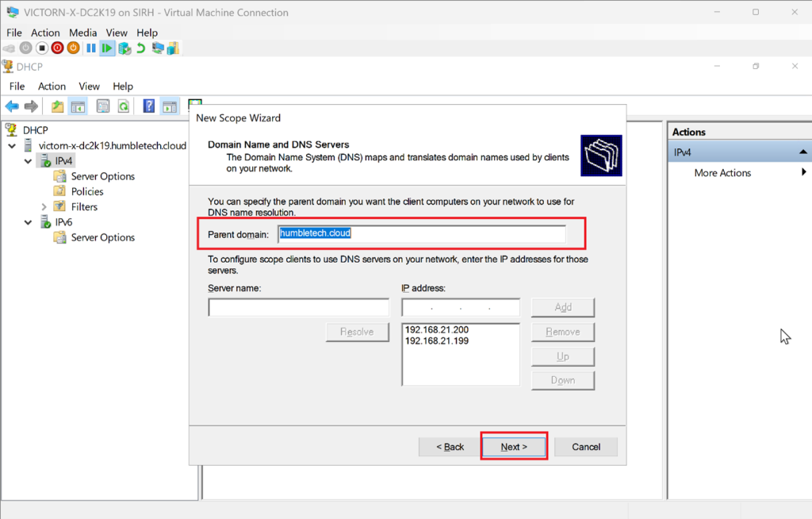Collapse the victorn-x-dc2k19 server node
This screenshot has width=812, height=519.
[x=12, y=146]
